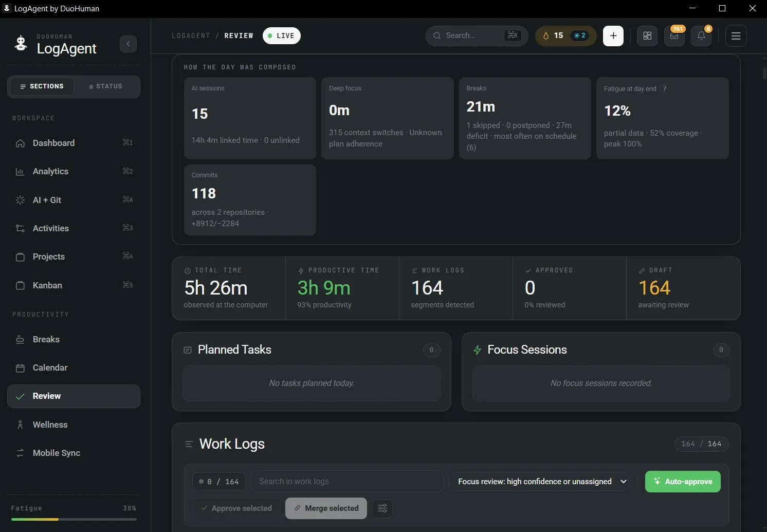
Task: Click the Merge selected button
Action: pyautogui.click(x=326, y=508)
